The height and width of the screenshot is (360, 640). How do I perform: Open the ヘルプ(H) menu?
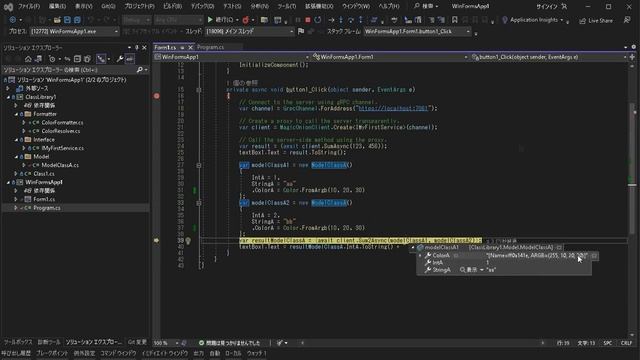point(389,7)
